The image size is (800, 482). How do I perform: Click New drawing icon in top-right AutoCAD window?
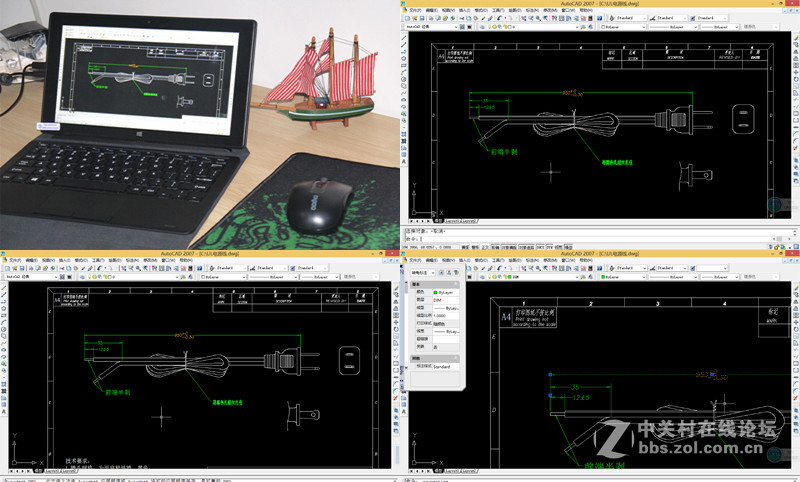[x=407, y=18]
